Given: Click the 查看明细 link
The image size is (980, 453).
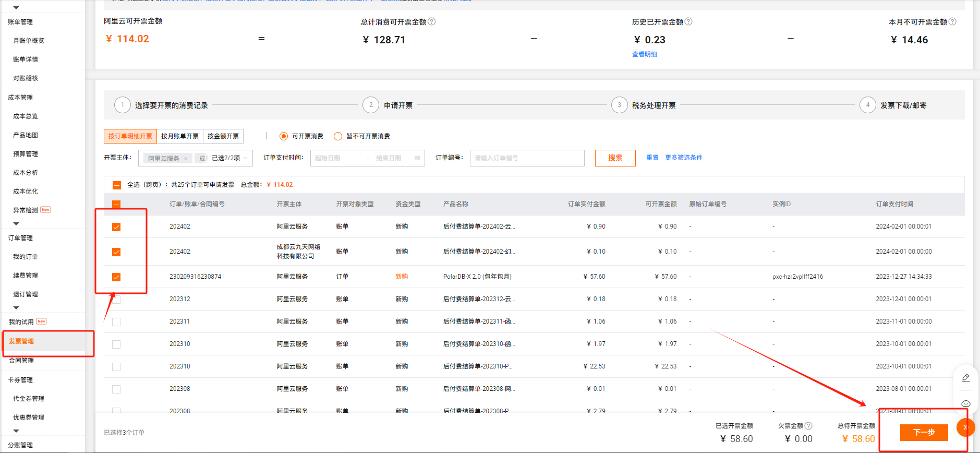Looking at the screenshot, I should [x=645, y=54].
